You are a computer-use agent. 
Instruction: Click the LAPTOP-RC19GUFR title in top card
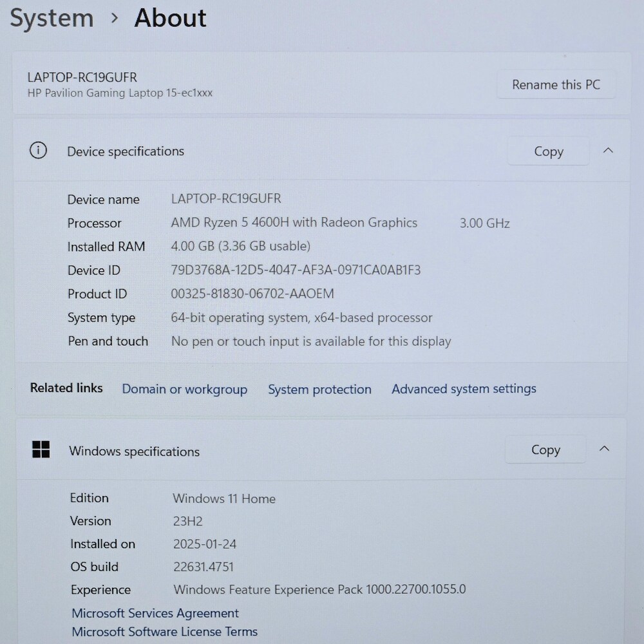(82, 77)
